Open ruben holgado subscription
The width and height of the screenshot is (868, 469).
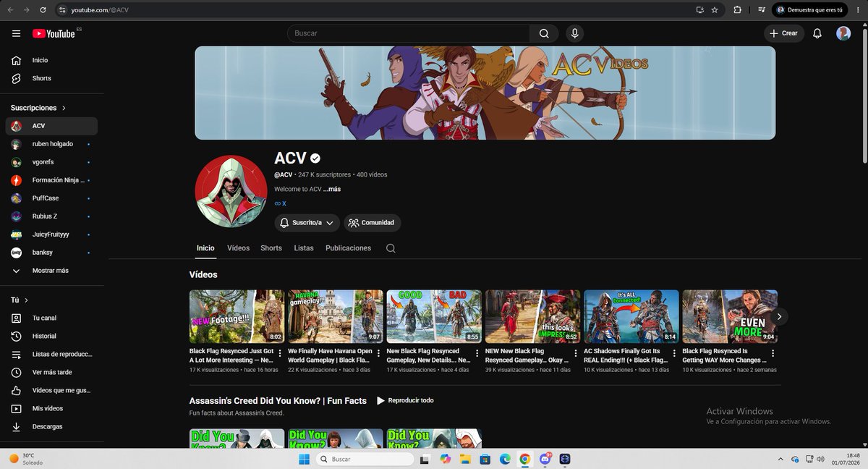(x=51, y=144)
